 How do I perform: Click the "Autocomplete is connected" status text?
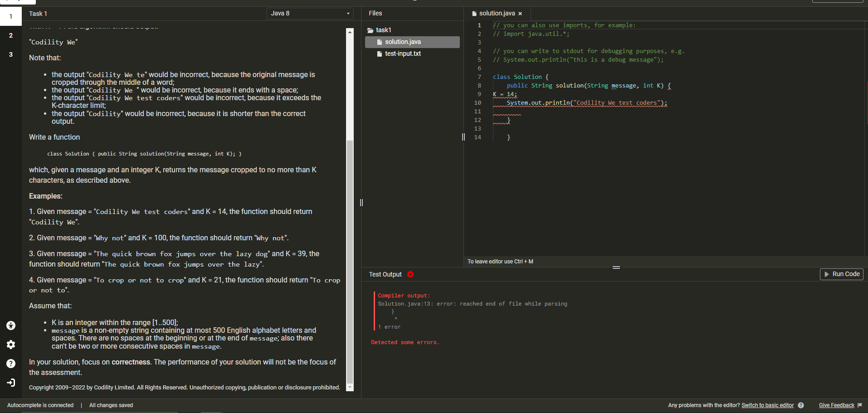(40, 405)
